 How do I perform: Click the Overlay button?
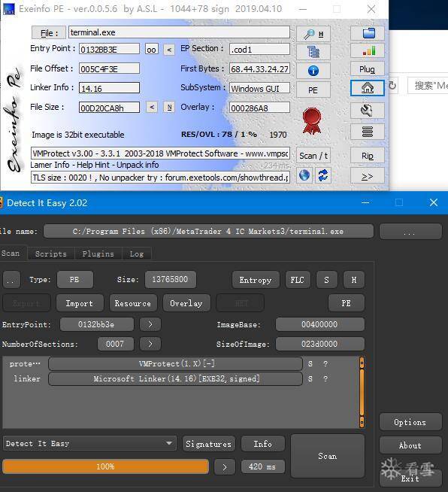point(186,303)
